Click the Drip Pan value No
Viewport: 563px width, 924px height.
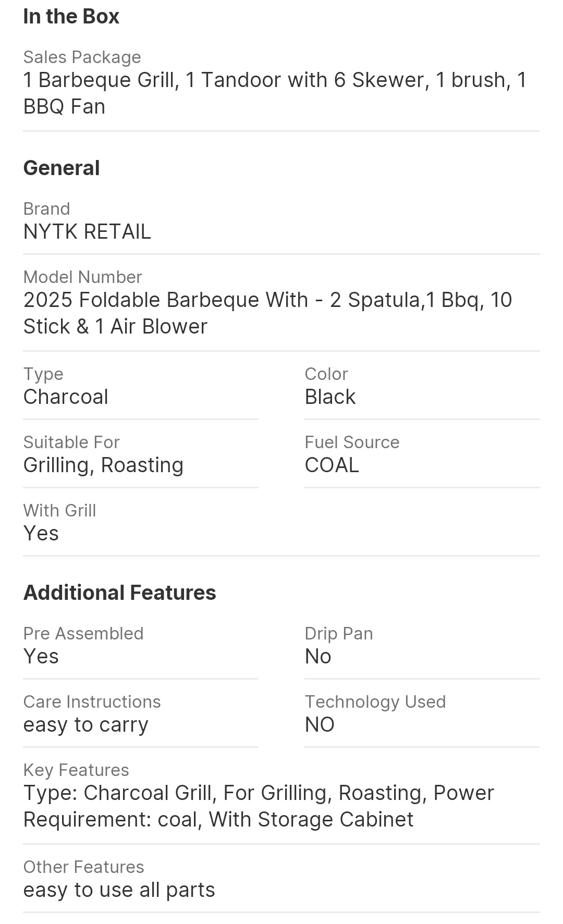pyautogui.click(x=318, y=656)
